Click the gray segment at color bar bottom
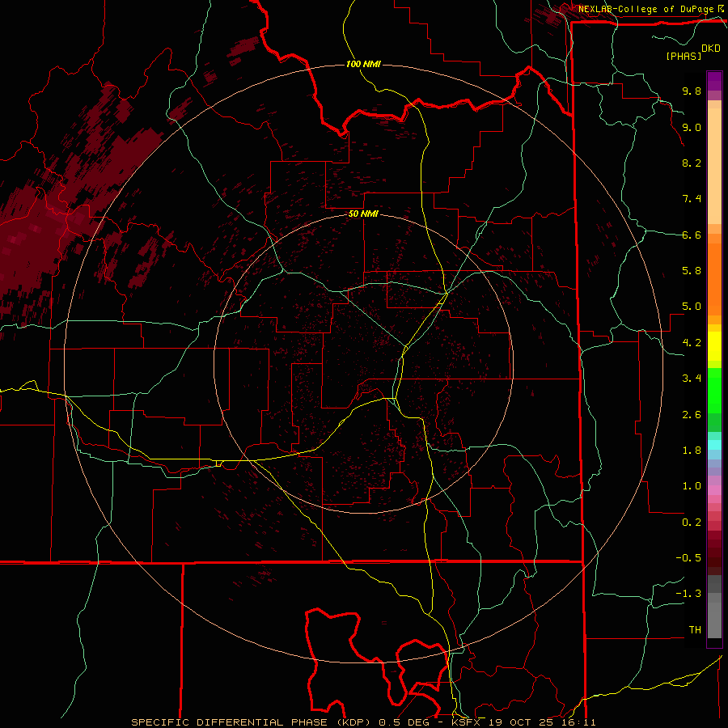 tap(714, 617)
